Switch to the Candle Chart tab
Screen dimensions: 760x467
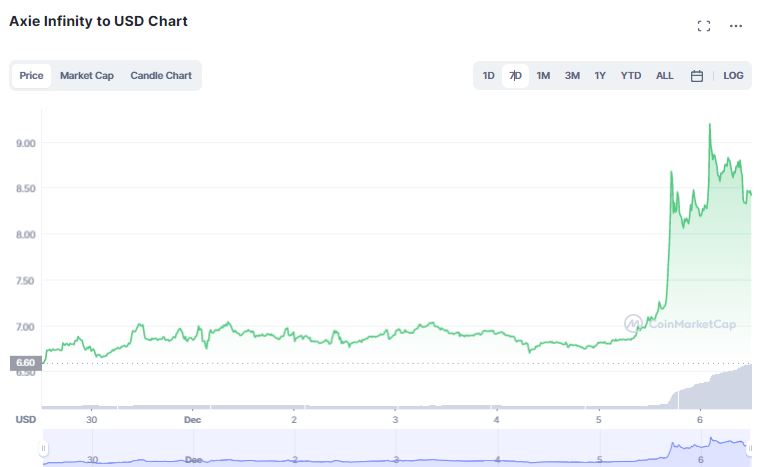pos(161,76)
